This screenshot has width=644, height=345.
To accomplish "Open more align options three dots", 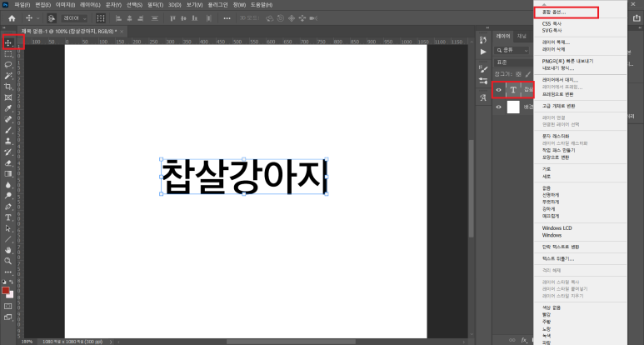I will [x=227, y=18].
